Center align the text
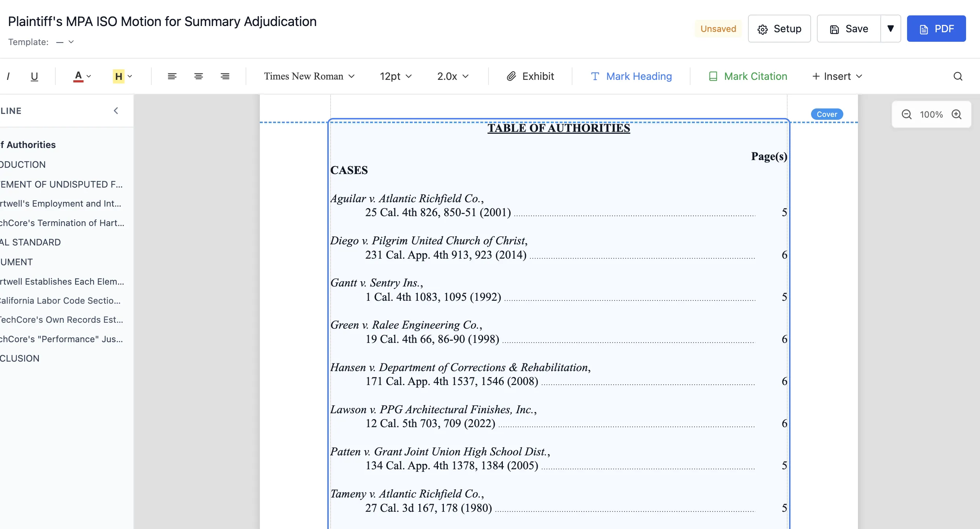The width and height of the screenshot is (980, 529). coord(199,77)
